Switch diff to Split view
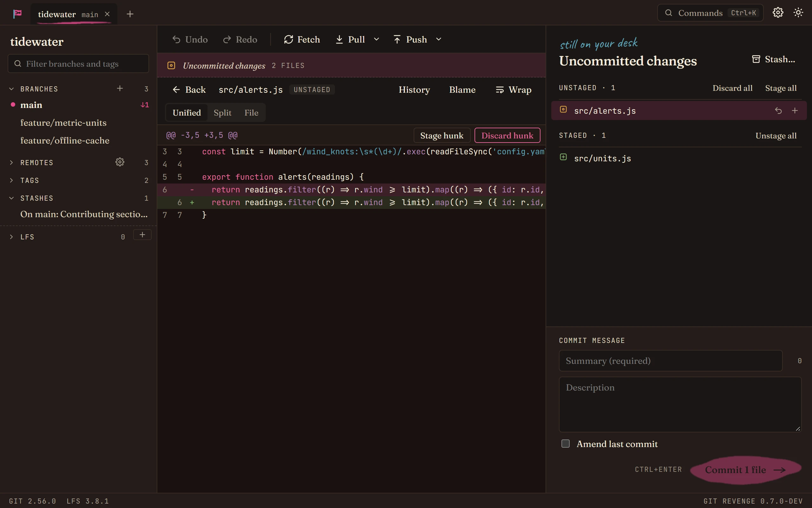 (x=222, y=112)
